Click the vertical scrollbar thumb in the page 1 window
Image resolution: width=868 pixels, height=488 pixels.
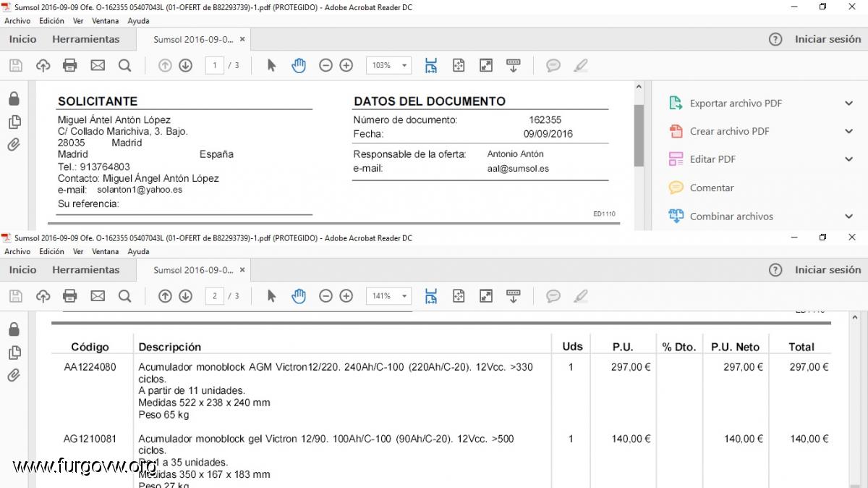point(639,135)
